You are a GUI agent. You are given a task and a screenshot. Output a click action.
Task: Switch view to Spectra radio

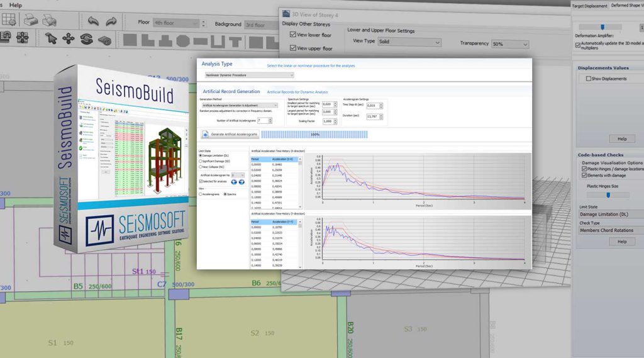point(225,194)
